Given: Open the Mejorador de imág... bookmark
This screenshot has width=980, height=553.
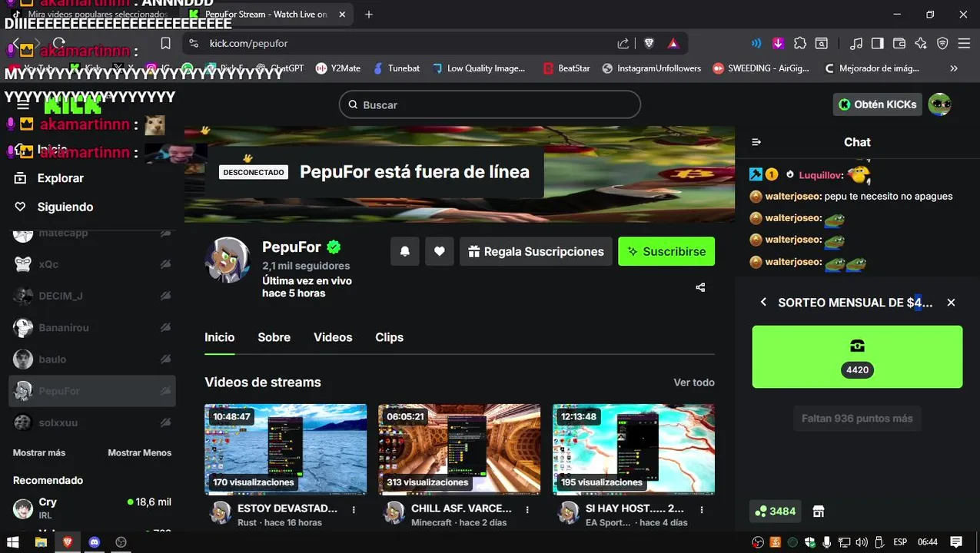Looking at the screenshot, I should click(872, 68).
